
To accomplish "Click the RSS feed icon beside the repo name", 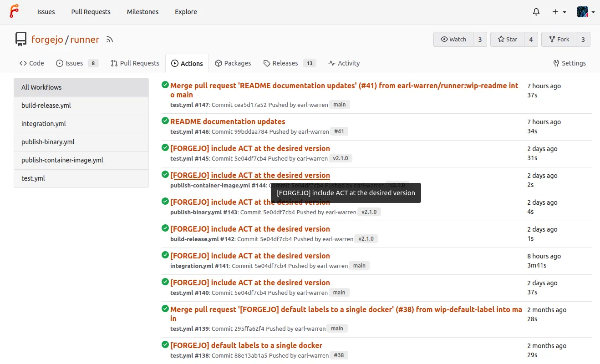I will coord(109,39).
